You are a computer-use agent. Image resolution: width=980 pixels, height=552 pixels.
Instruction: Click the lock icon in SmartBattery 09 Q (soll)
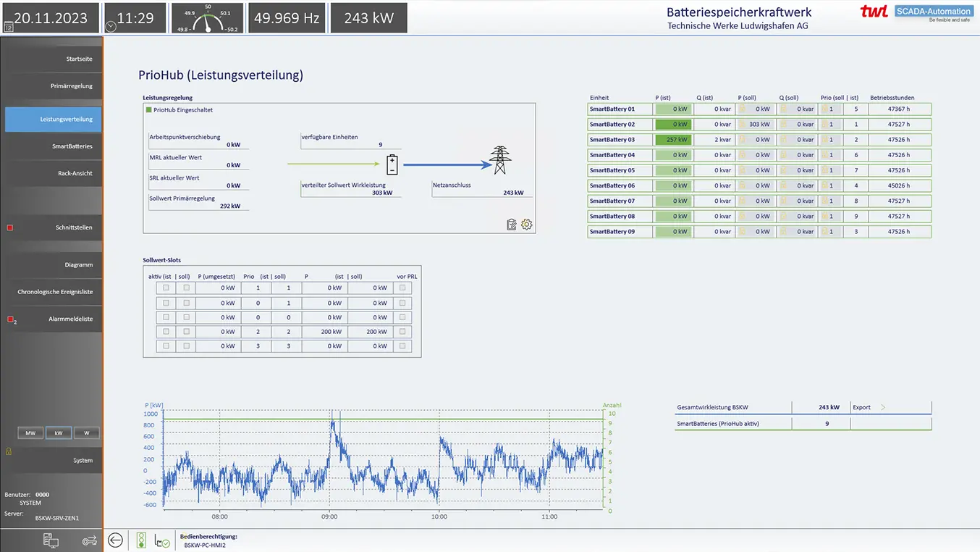783,232
